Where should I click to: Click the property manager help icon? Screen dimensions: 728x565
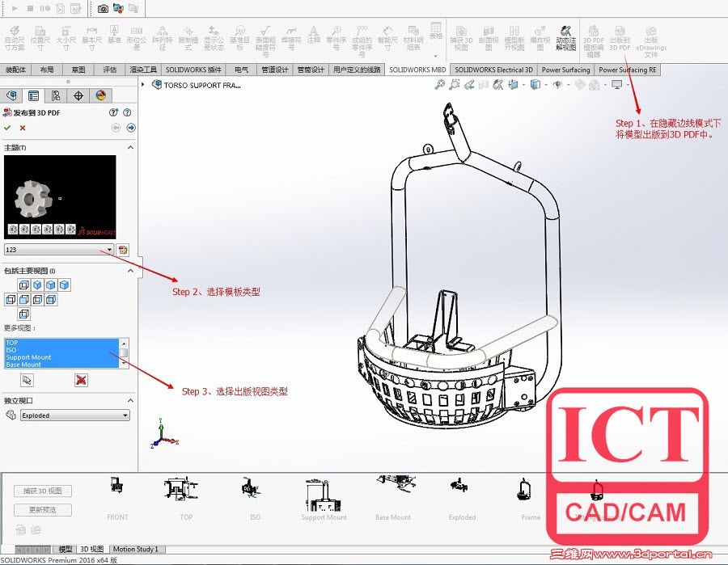click(127, 112)
